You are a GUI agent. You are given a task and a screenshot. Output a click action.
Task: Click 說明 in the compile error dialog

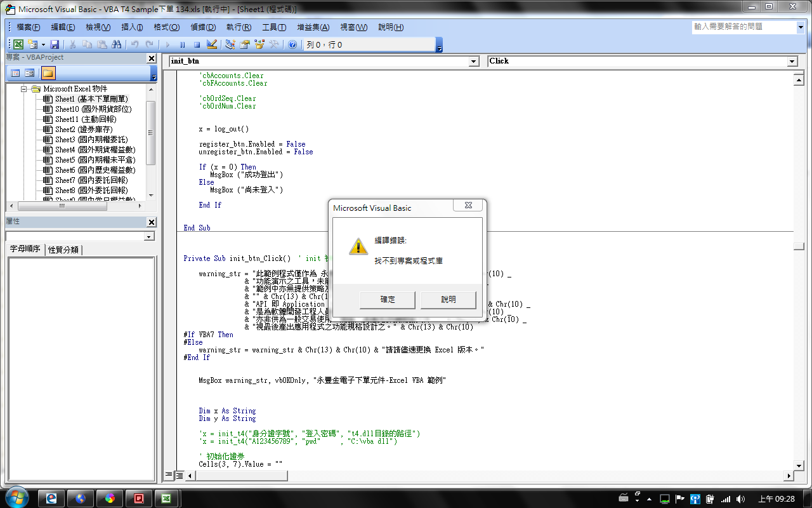[449, 300]
